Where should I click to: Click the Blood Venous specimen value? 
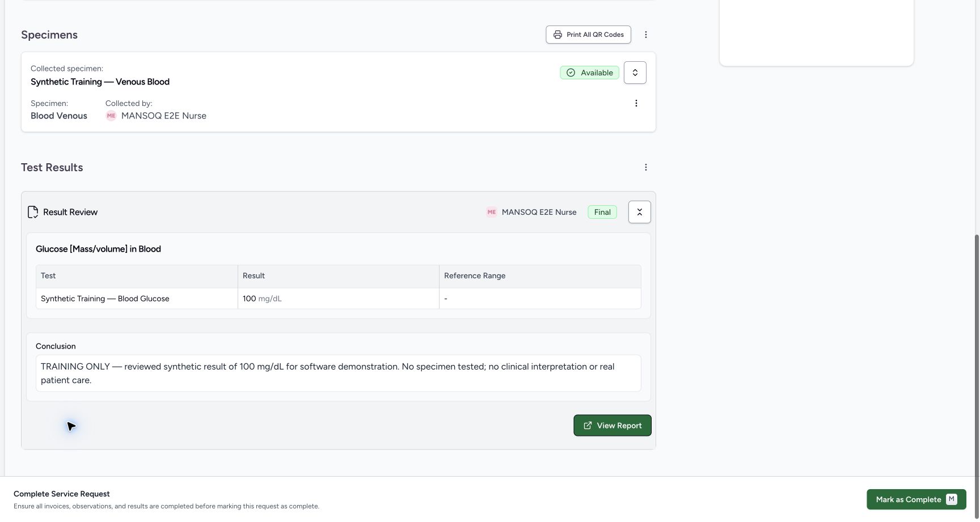[x=59, y=116]
